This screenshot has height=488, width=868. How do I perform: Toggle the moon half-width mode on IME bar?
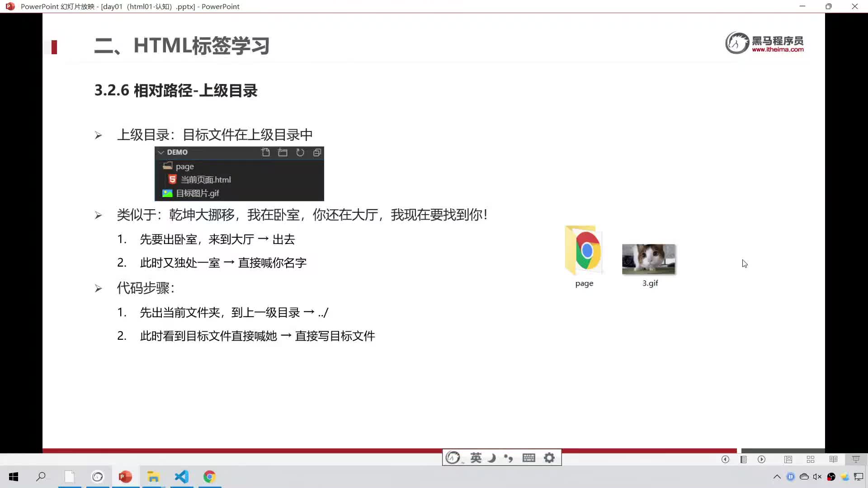(x=492, y=458)
